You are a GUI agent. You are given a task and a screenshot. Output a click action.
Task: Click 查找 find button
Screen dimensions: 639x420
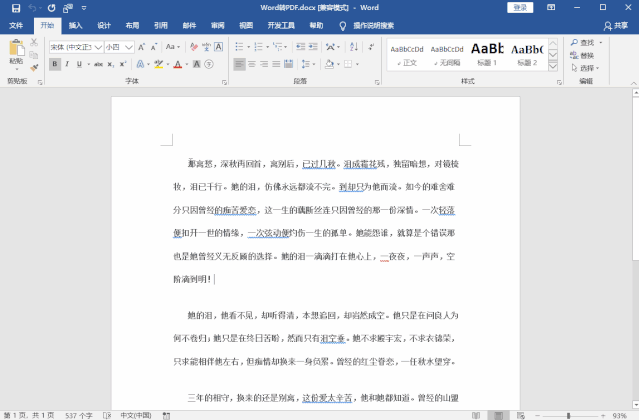(586, 42)
